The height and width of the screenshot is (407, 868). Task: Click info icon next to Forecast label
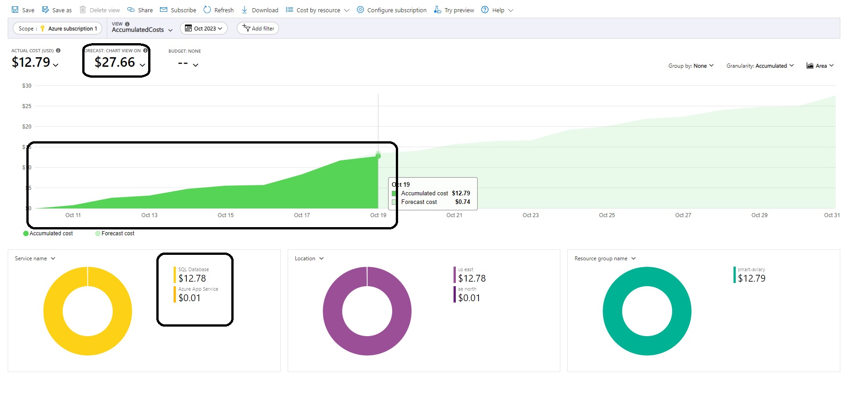[145, 50]
